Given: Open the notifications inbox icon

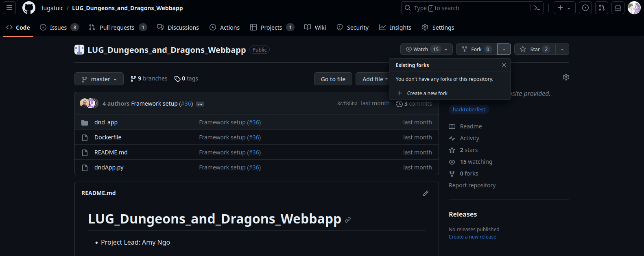Looking at the screenshot, I should [x=618, y=8].
